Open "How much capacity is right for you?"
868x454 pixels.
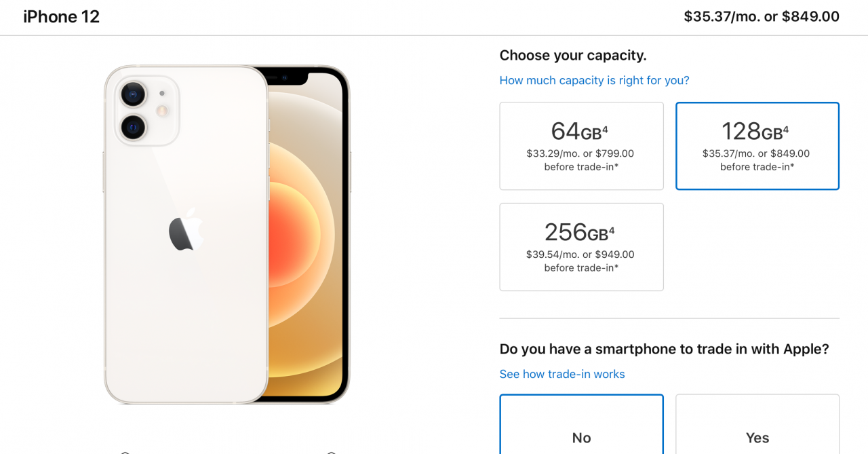[x=594, y=80]
